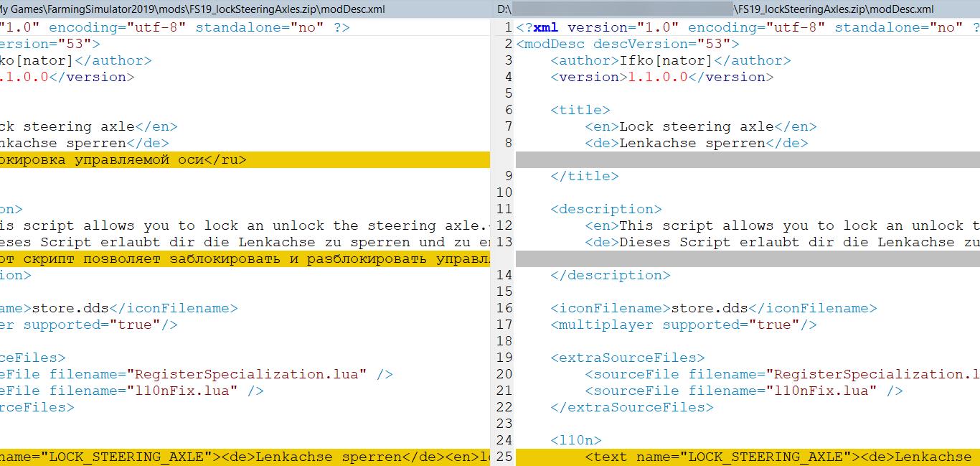Viewport: 980px width, 466px height.
Task: Click l10nFix.lua sourceFile line in left pane
Action: pyautogui.click(x=132, y=391)
